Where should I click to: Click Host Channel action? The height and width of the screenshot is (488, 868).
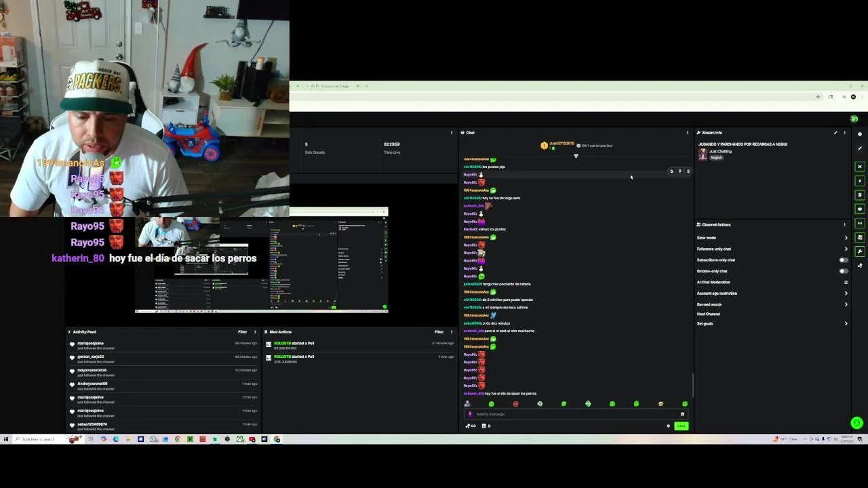point(709,314)
